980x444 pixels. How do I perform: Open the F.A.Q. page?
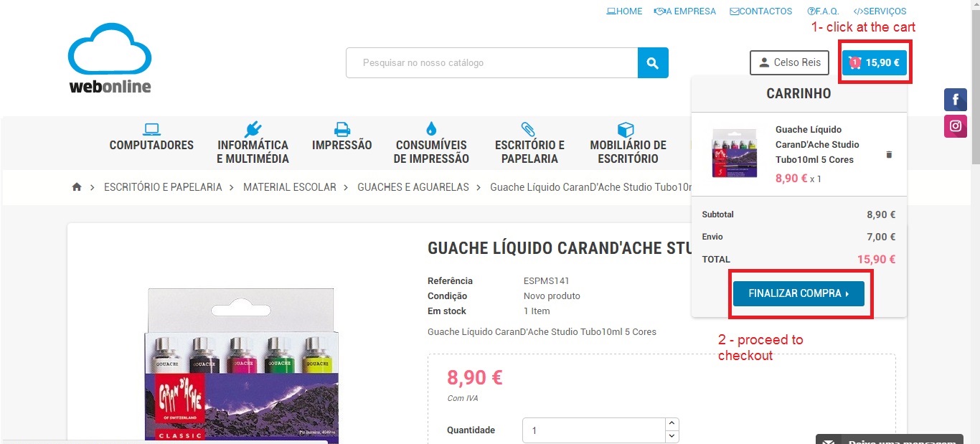pos(823,11)
